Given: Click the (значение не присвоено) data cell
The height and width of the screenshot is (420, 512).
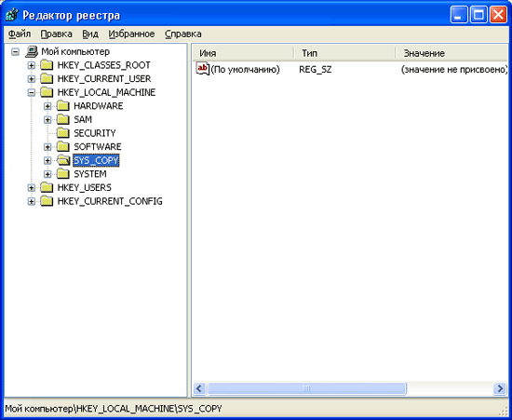Looking at the screenshot, I should coord(454,70).
